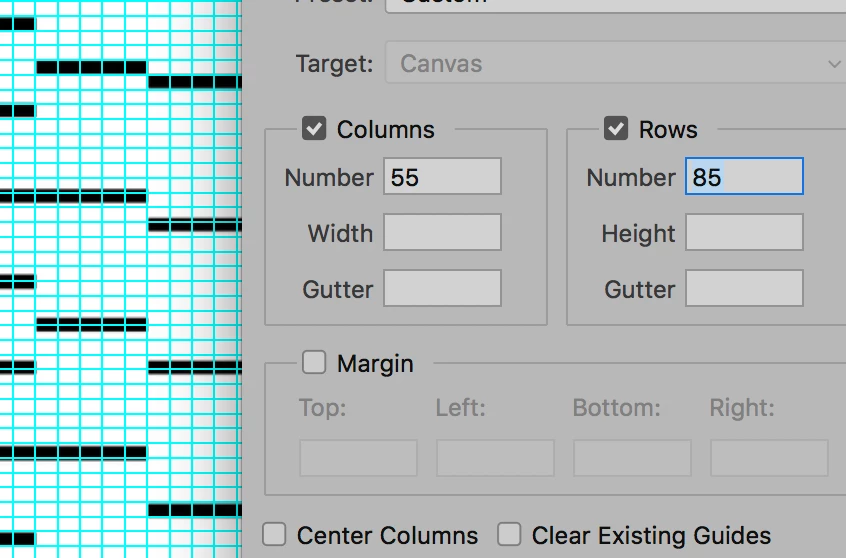Click the Rows Number field containing 85
Screen dimensions: 846x558
pos(744,177)
